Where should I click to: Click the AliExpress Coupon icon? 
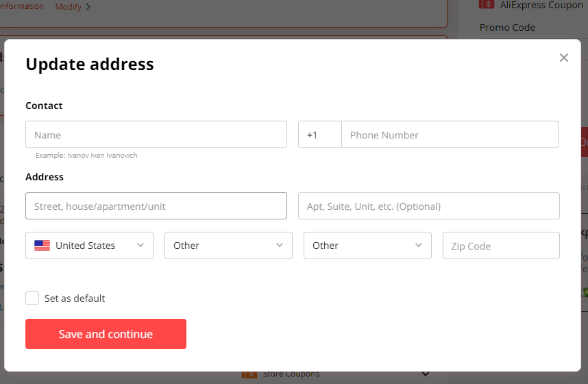click(487, 4)
